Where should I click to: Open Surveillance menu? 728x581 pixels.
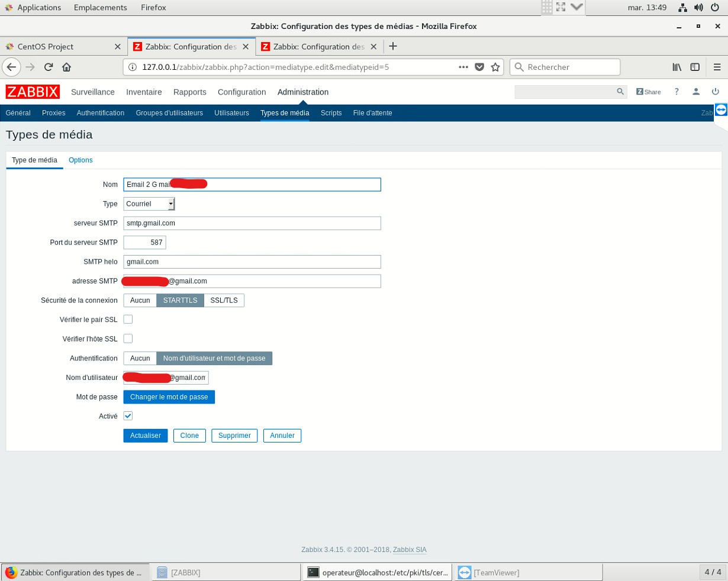[93, 92]
